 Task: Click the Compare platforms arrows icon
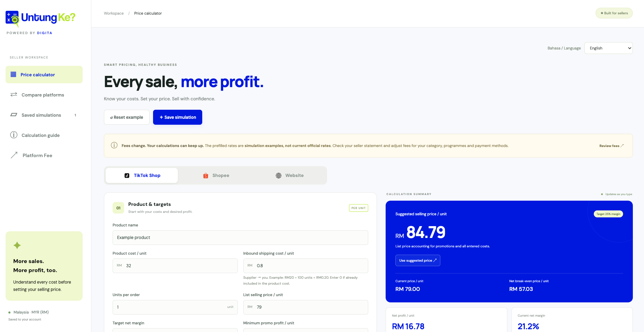tap(14, 94)
